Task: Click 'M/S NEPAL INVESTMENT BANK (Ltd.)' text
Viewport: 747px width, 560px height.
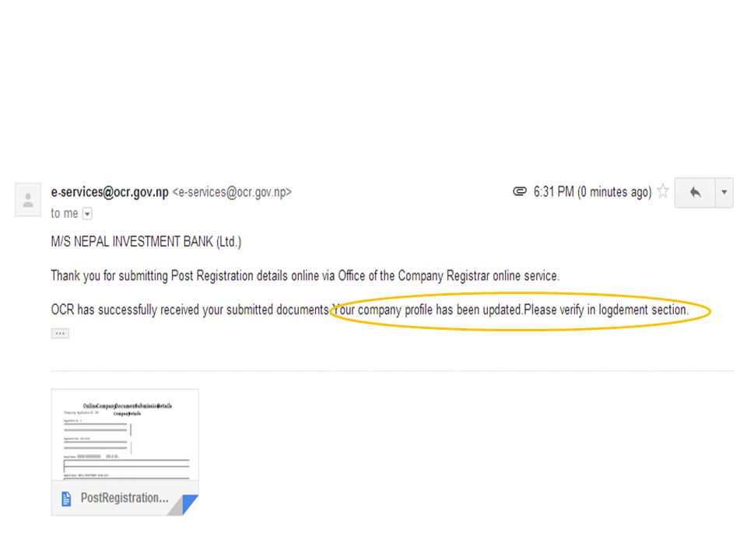Action: [146, 242]
